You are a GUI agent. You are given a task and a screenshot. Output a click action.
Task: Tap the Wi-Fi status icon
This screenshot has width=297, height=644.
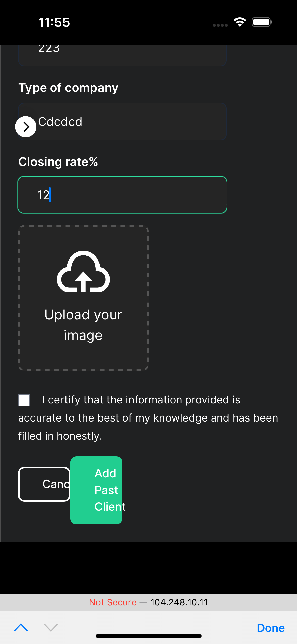[240, 22]
